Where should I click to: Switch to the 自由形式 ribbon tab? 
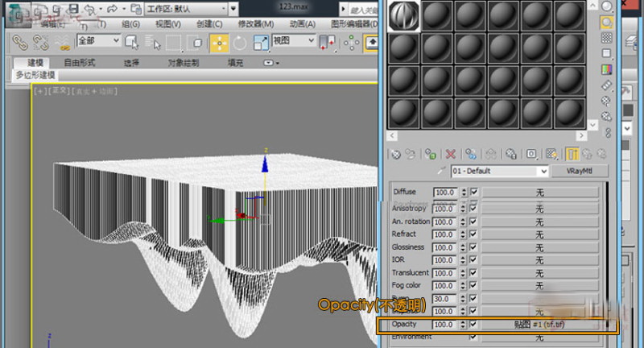tap(79, 62)
